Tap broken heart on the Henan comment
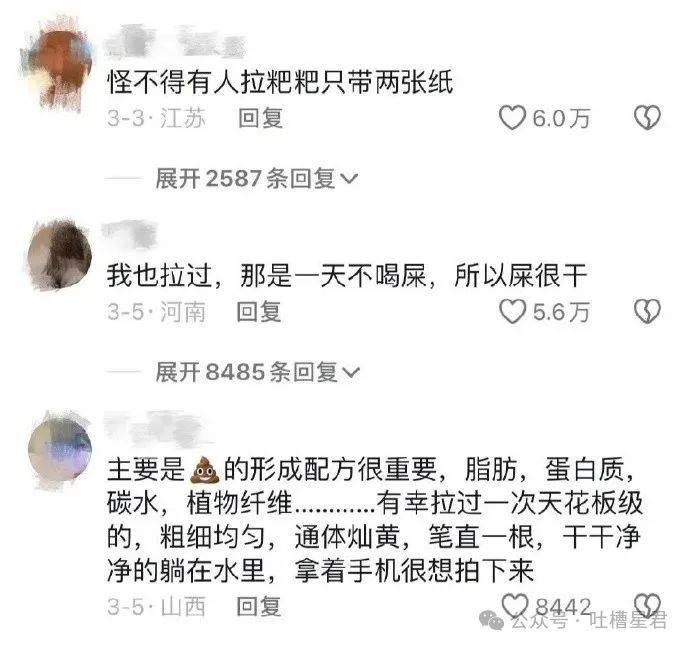This screenshot has height=648, width=690. tap(647, 312)
